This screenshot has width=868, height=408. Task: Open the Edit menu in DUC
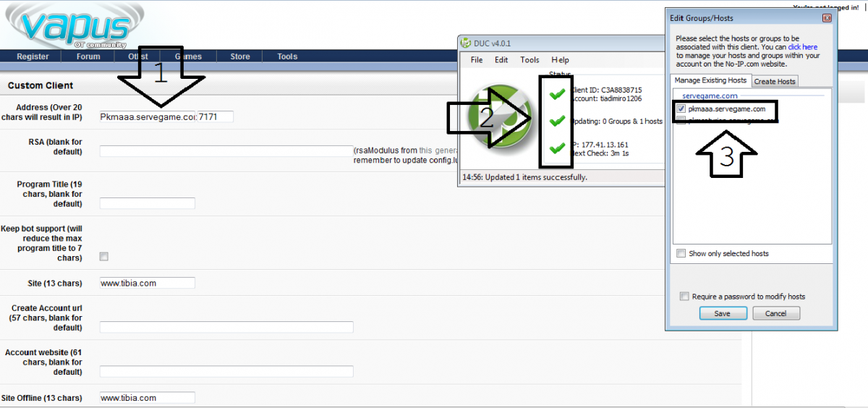[501, 60]
